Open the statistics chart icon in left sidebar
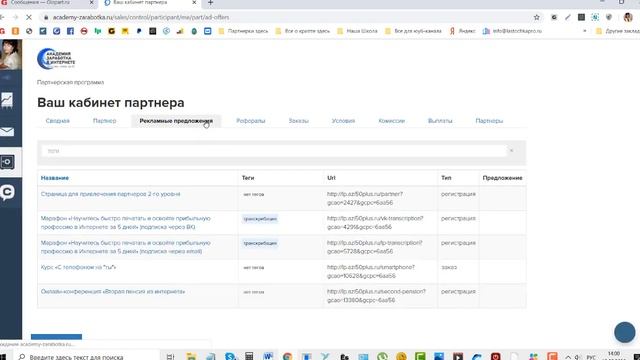640x360 pixels. (x=7, y=100)
